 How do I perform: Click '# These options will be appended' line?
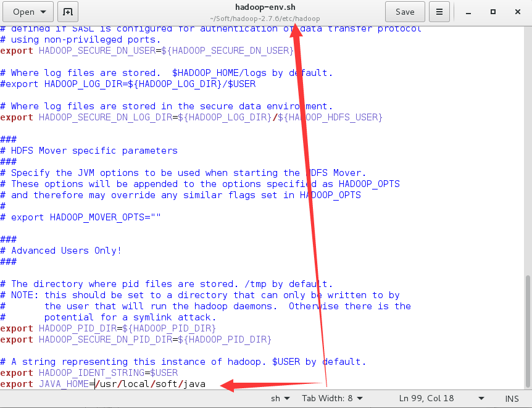(200, 184)
